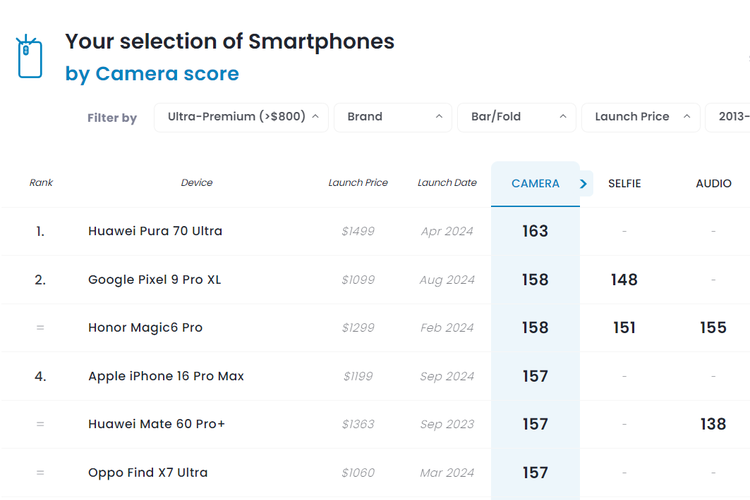
Task: Select Oppo Find X7 Ultra entry
Action: 148,472
